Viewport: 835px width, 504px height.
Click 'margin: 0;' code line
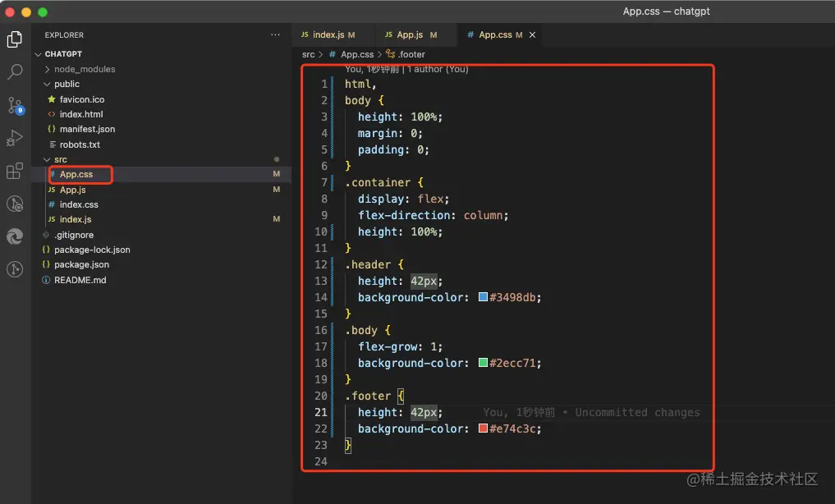[390, 133]
